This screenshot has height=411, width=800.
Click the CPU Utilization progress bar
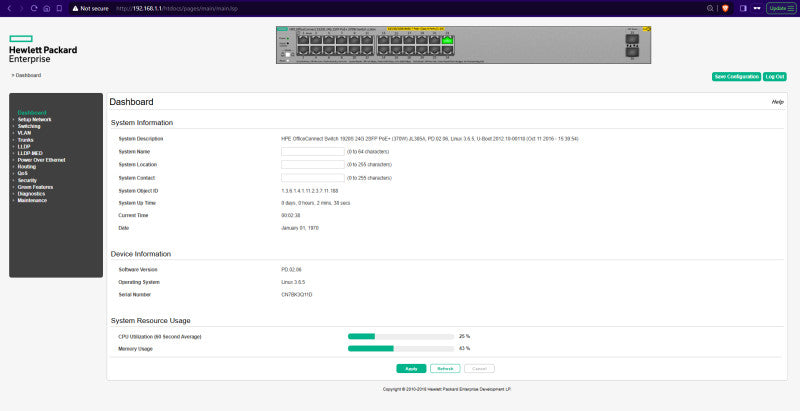coord(401,337)
